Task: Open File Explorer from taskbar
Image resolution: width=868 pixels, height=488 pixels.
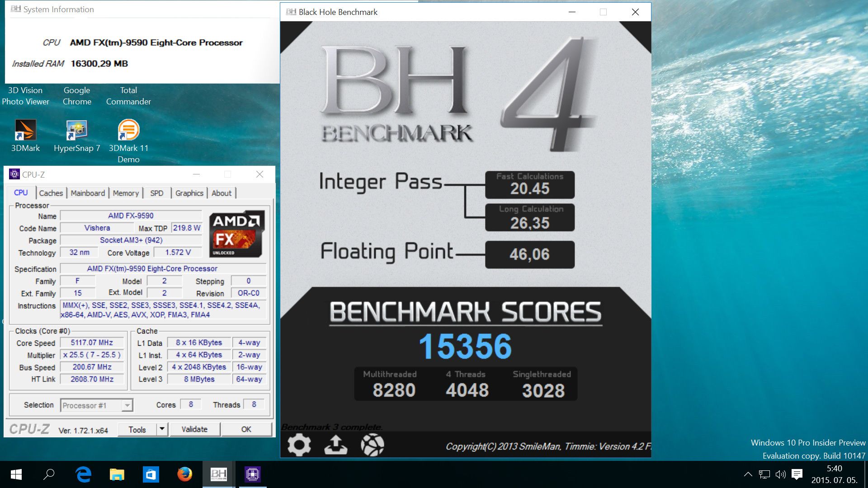Action: pyautogui.click(x=117, y=474)
